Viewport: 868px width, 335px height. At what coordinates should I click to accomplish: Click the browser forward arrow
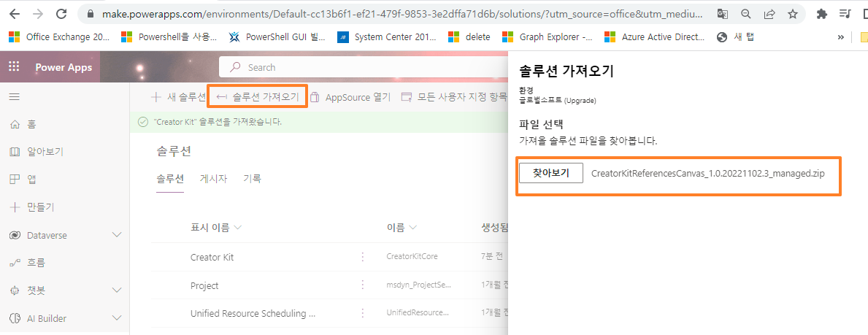pos(38,14)
